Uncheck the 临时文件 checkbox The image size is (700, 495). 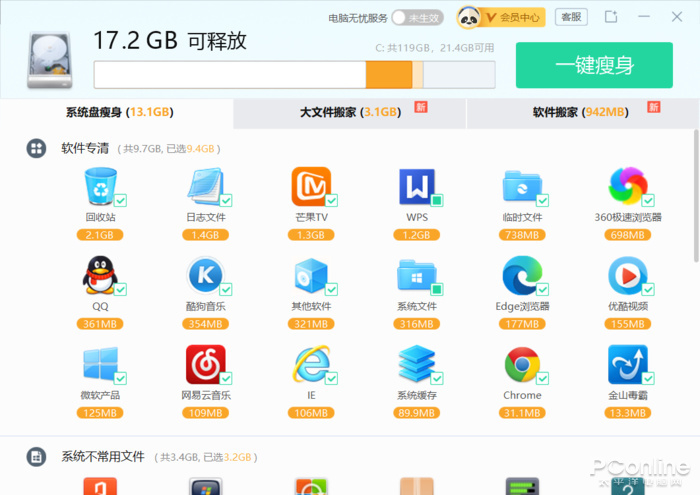[542, 200]
